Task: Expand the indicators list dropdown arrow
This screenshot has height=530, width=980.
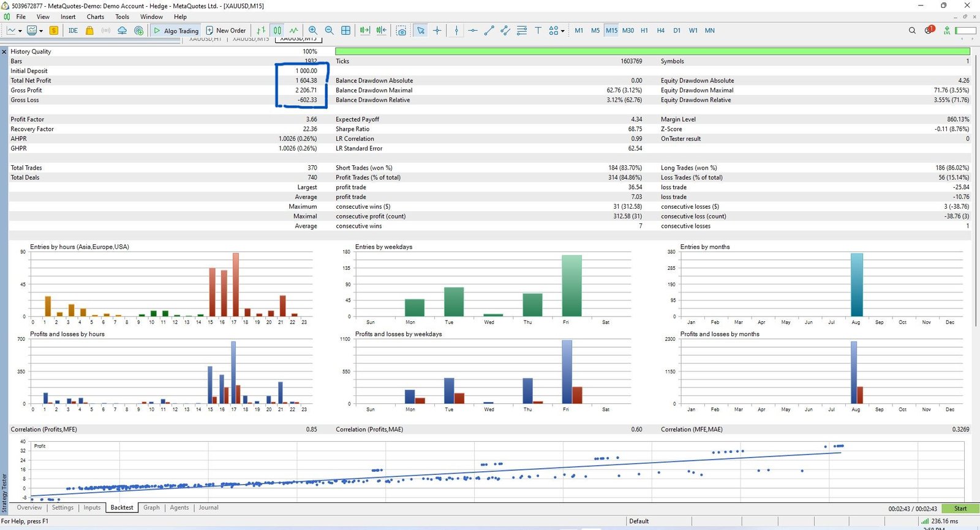Action: click(x=41, y=31)
